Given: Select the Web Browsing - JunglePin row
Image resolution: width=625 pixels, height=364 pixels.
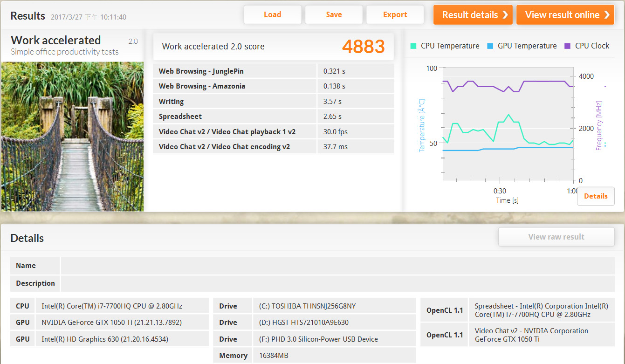Looking at the screenshot, I should pyautogui.click(x=273, y=71).
